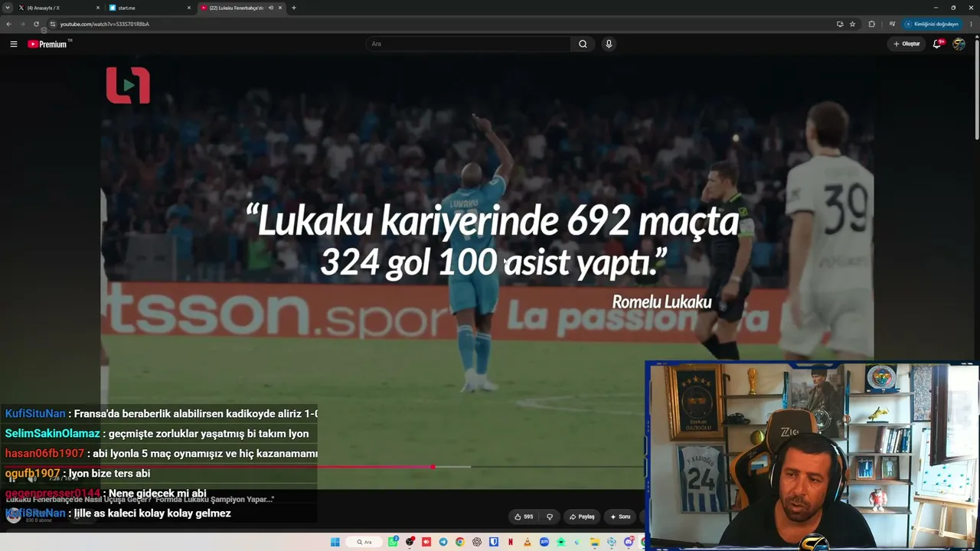
Task: Open OBS Studio from the taskbar
Action: click(x=410, y=542)
